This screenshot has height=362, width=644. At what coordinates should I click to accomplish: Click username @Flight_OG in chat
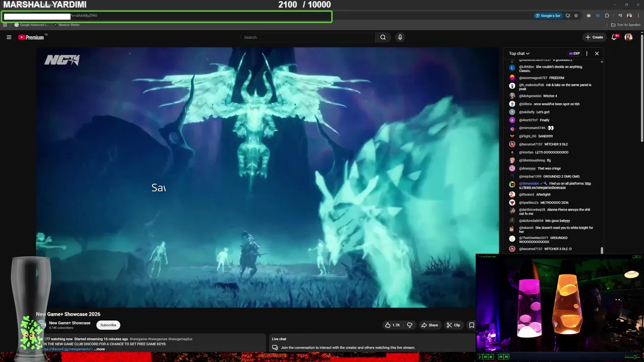click(528, 136)
